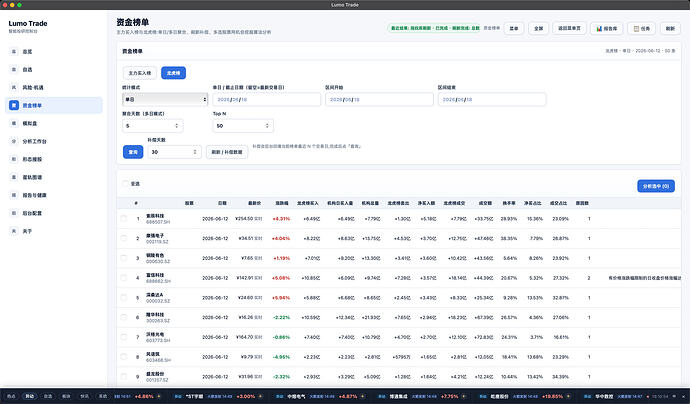The image size is (690, 404).
Task: Click the small link beside price ¥34.51
Action: (258, 239)
